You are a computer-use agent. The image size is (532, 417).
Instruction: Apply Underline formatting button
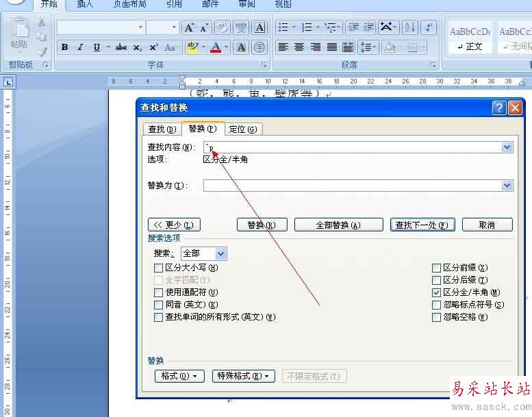97,47
